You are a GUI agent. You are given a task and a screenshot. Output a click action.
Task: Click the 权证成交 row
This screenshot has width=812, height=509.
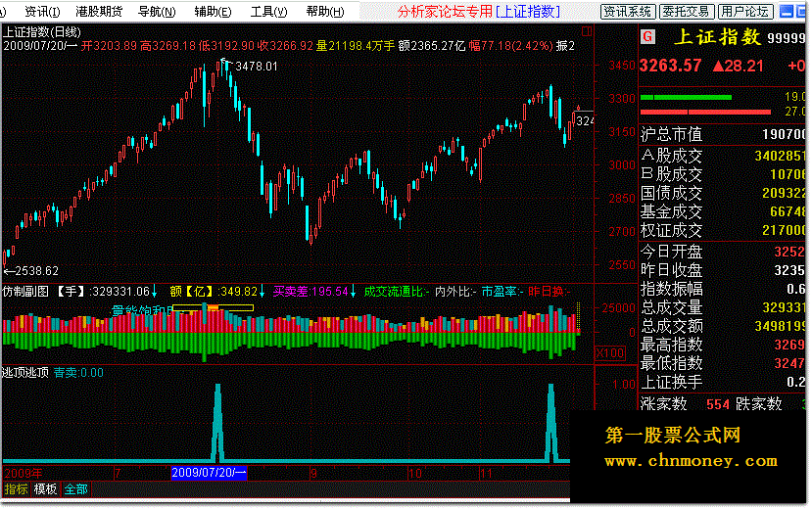coord(724,230)
